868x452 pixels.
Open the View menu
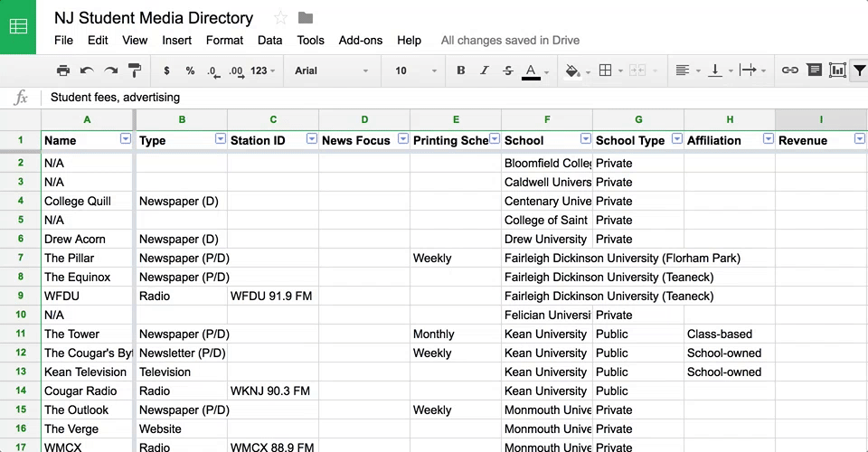point(135,41)
